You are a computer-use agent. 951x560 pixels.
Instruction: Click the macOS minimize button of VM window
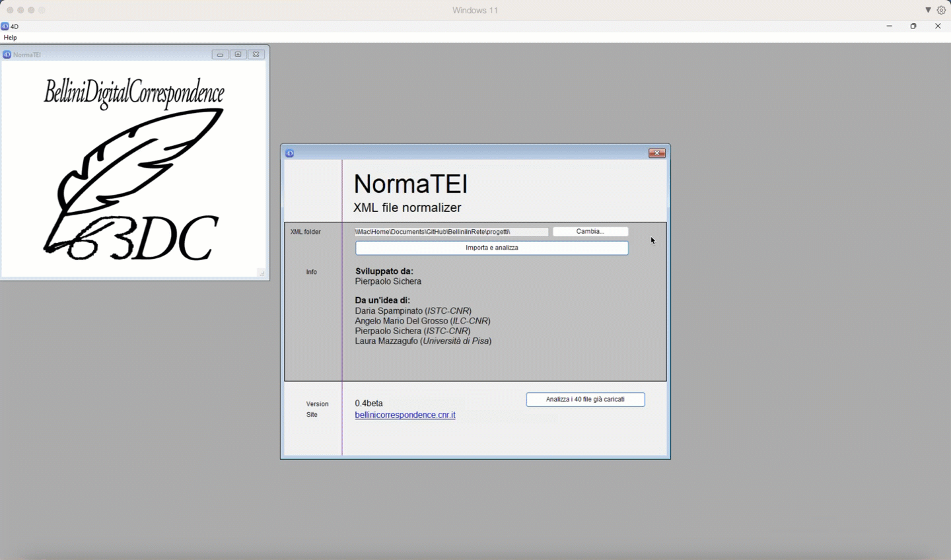coord(20,11)
